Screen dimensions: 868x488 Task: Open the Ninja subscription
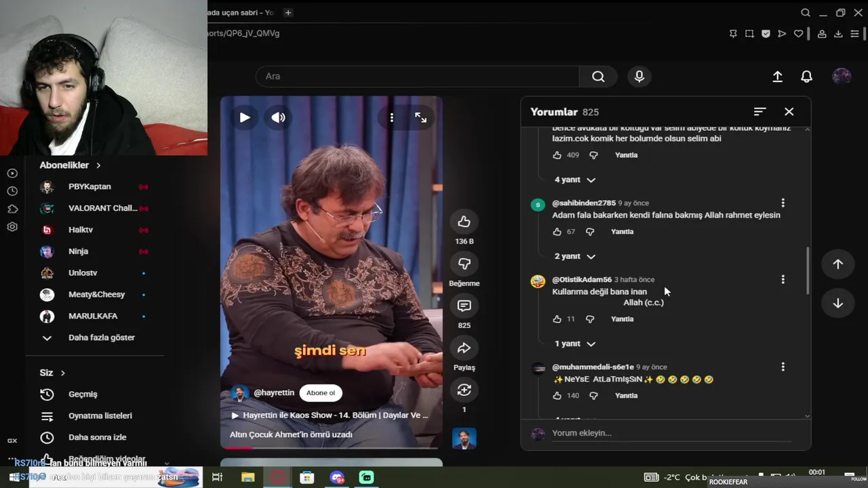tap(95, 251)
